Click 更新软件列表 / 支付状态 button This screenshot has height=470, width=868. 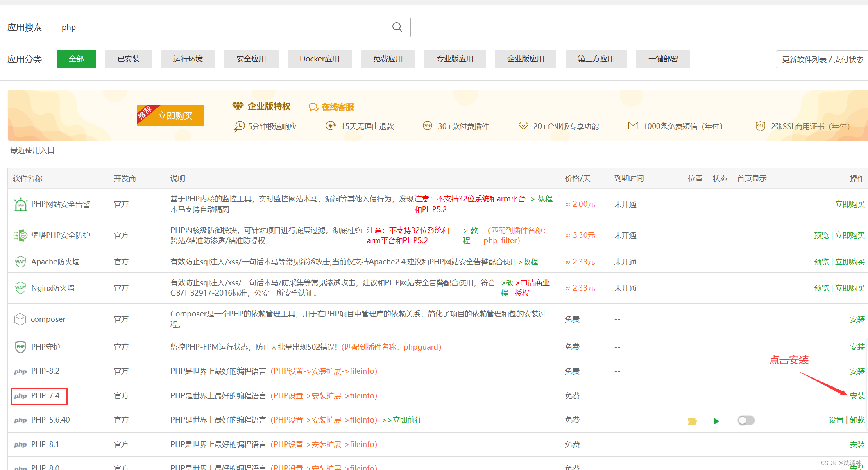(x=822, y=59)
